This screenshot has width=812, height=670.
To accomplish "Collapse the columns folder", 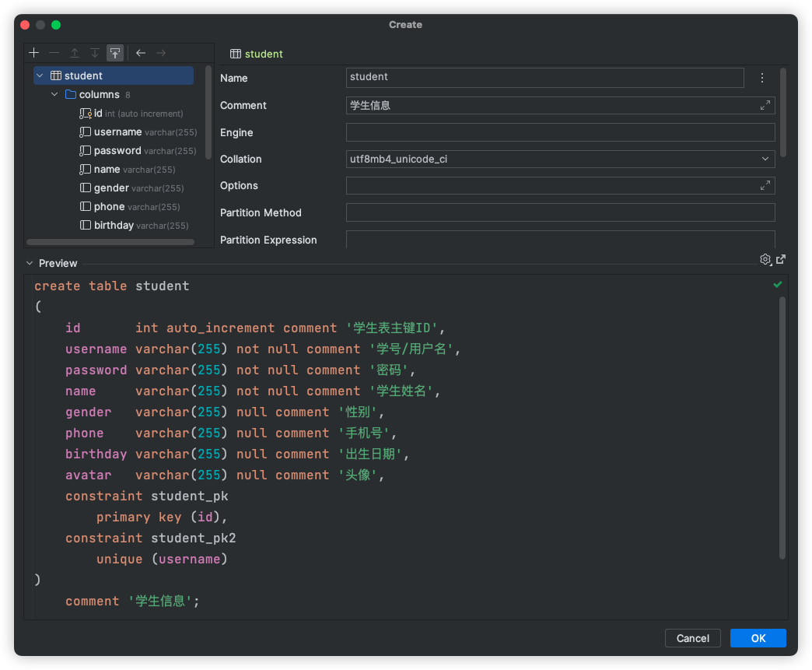I will [x=54, y=94].
